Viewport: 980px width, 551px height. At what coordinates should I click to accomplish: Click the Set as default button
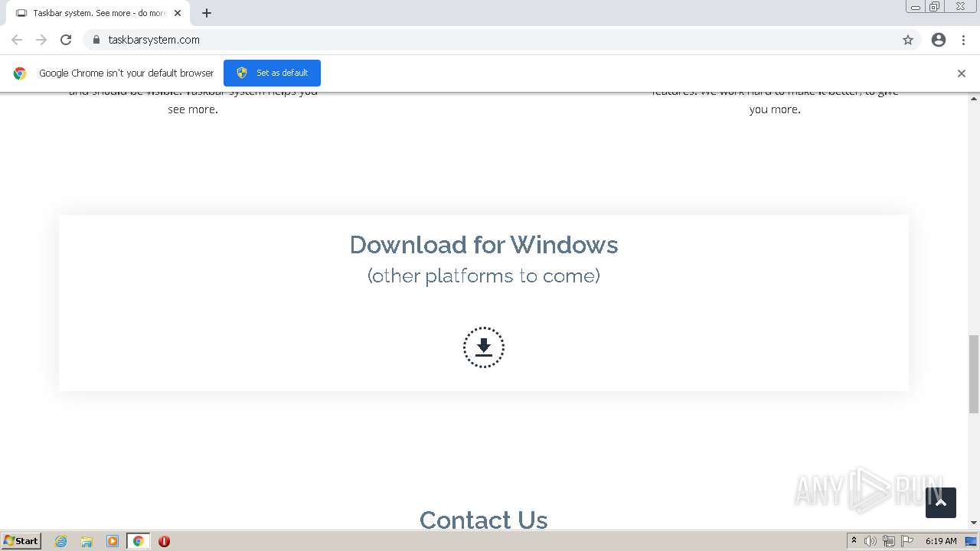coord(272,73)
